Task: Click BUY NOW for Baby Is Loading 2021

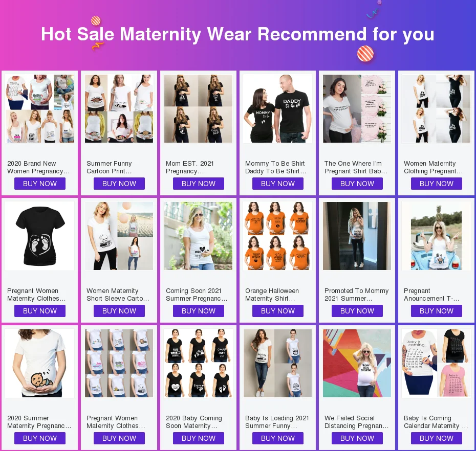Action: [278, 438]
